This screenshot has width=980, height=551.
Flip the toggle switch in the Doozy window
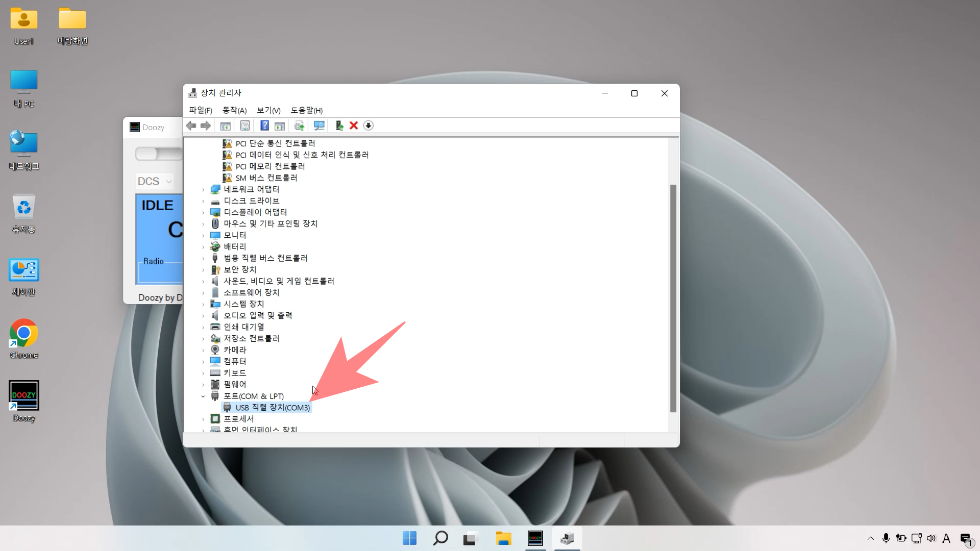[158, 153]
